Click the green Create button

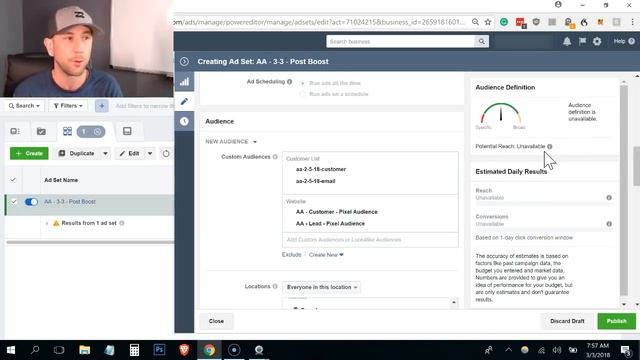coord(29,153)
